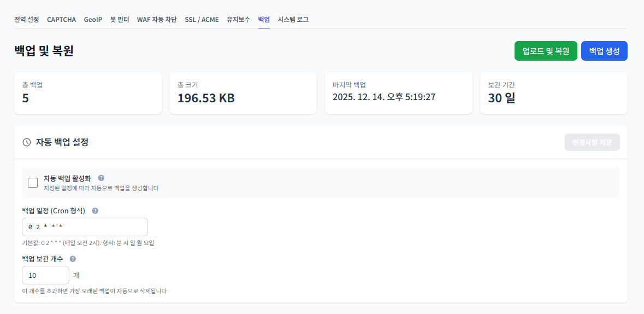644x314 pixels.
Task: Click the 196.53 KB total size value
Action: coord(206,98)
